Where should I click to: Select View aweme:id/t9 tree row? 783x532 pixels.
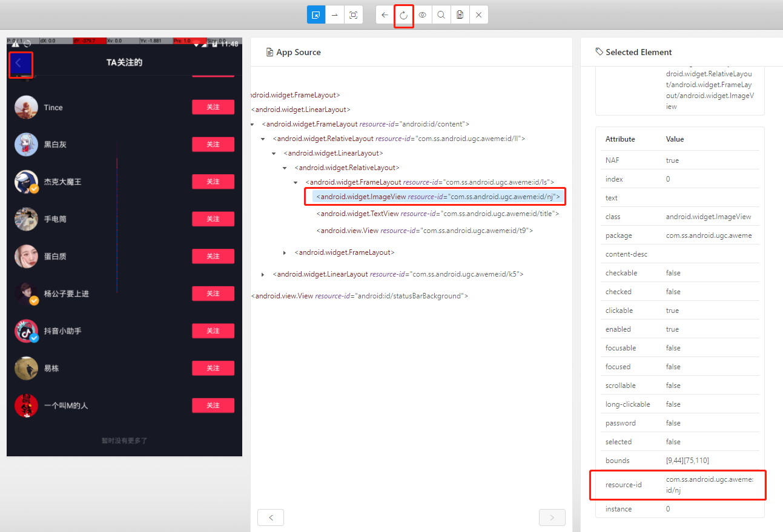[425, 231]
